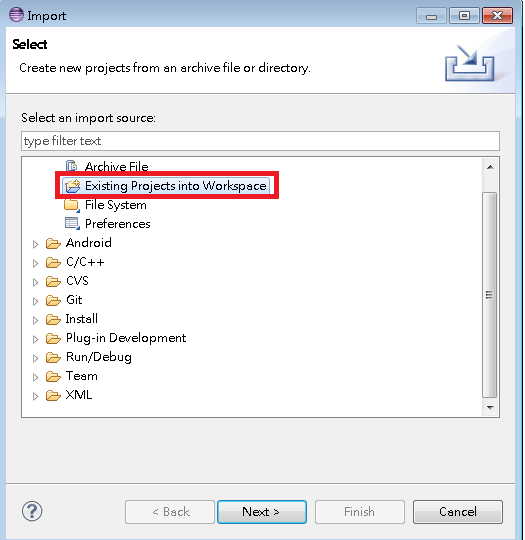Click the Eclipse icon in title bar
The width and height of the screenshot is (525, 540).
(16, 15)
